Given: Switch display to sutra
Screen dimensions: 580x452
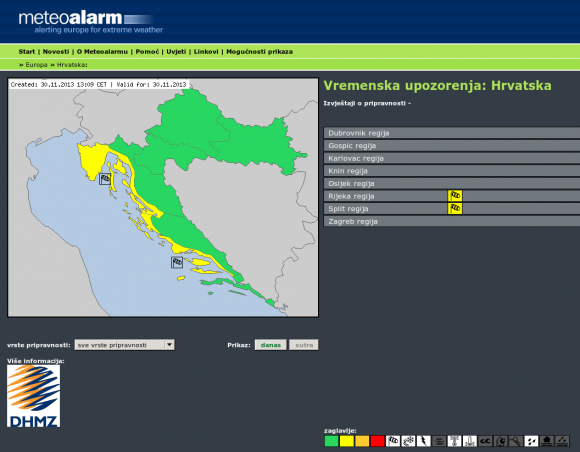Looking at the screenshot, I should pos(304,345).
